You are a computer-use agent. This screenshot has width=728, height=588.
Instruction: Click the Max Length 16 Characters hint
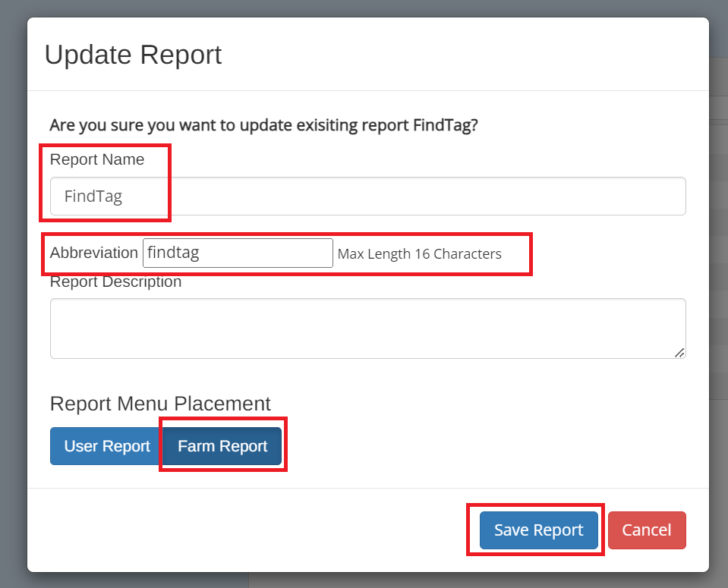pos(419,254)
